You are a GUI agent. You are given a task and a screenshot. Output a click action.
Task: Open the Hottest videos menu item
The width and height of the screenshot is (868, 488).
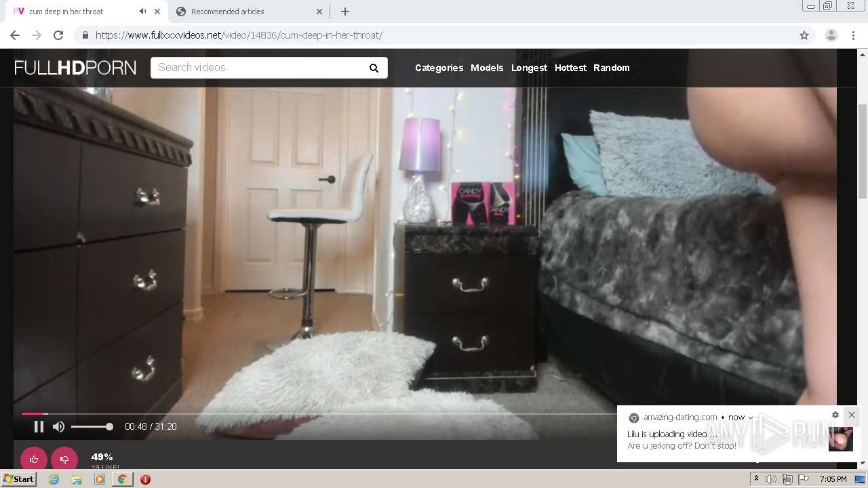(x=570, y=68)
